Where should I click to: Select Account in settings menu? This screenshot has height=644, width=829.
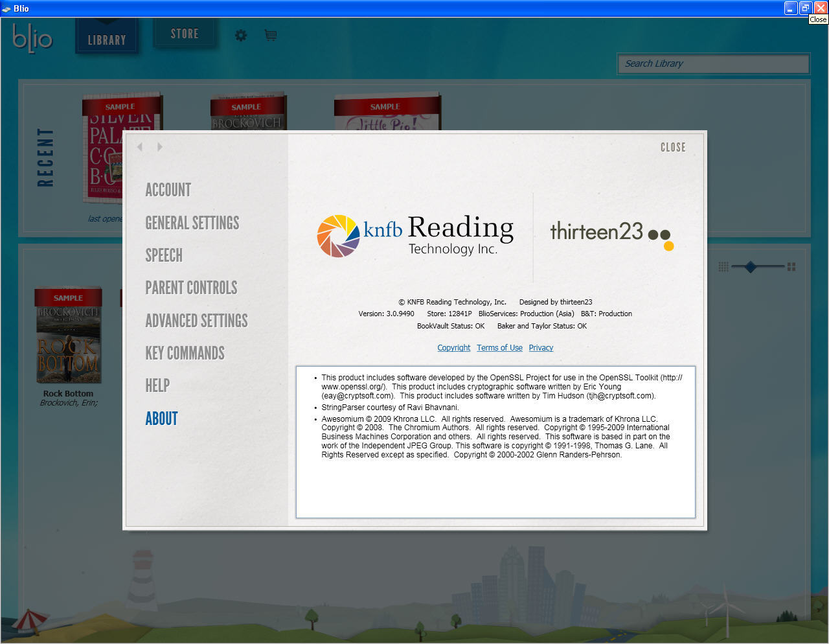tap(168, 190)
